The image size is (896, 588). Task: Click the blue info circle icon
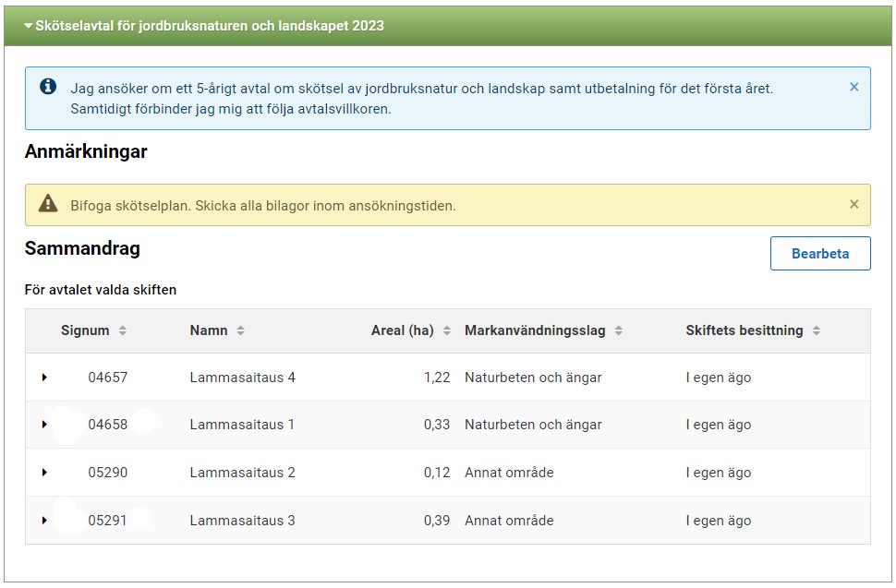coord(48,87)
